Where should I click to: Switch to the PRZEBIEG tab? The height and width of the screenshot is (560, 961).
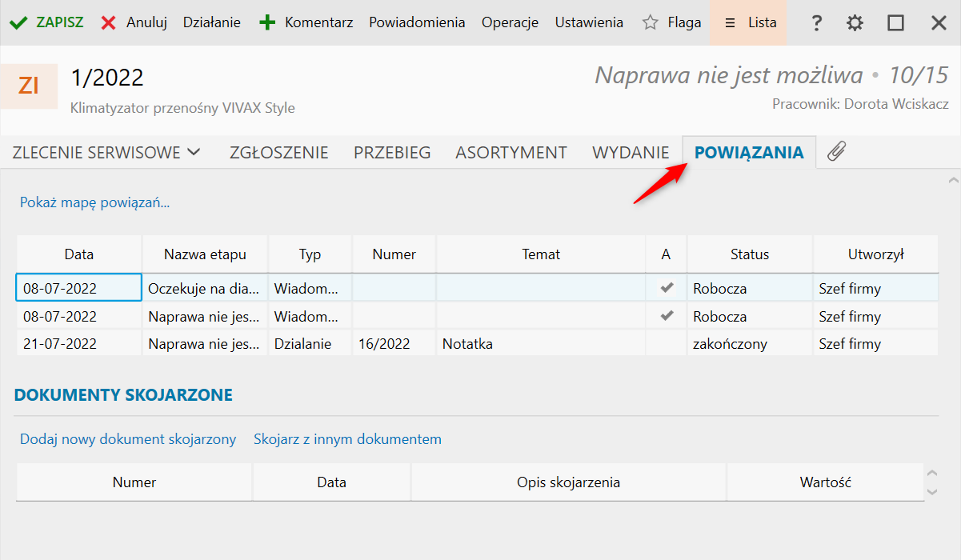click(392, 152)
